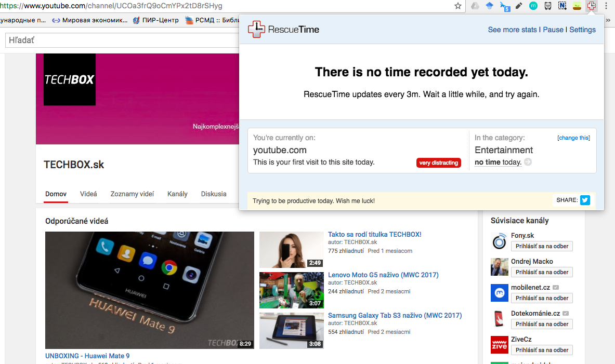This screenshot has width=615, height=364.
Task: Switch to the Kanály tab
Action: [x=177, y=194]
